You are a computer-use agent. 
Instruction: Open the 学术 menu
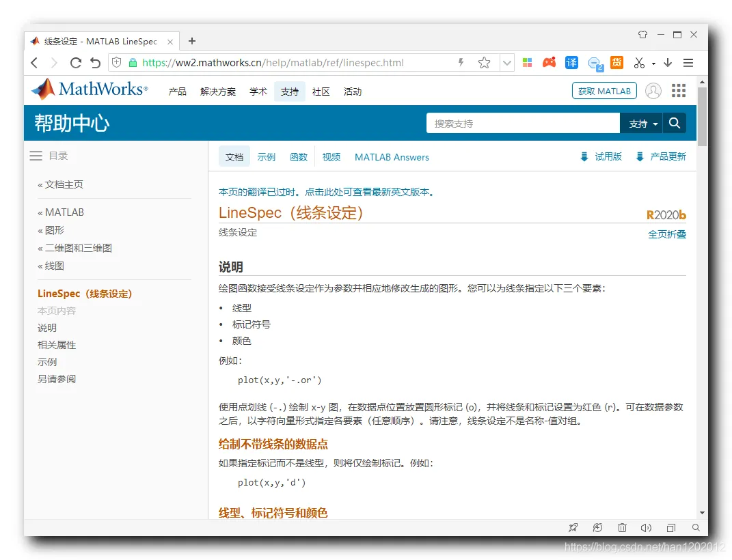click(x=258, y=92)
